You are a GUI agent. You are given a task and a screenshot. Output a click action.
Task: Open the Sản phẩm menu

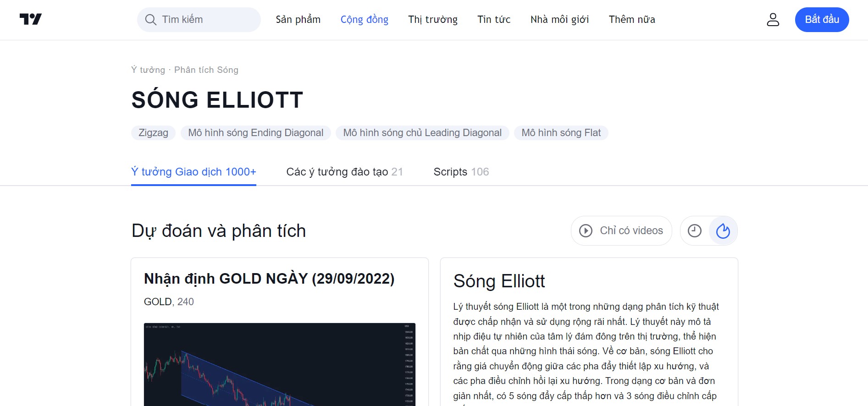(298, 20)
